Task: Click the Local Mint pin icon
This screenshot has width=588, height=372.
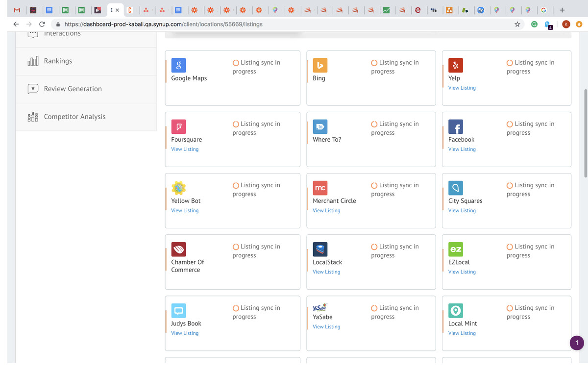Action: point(455,310)
